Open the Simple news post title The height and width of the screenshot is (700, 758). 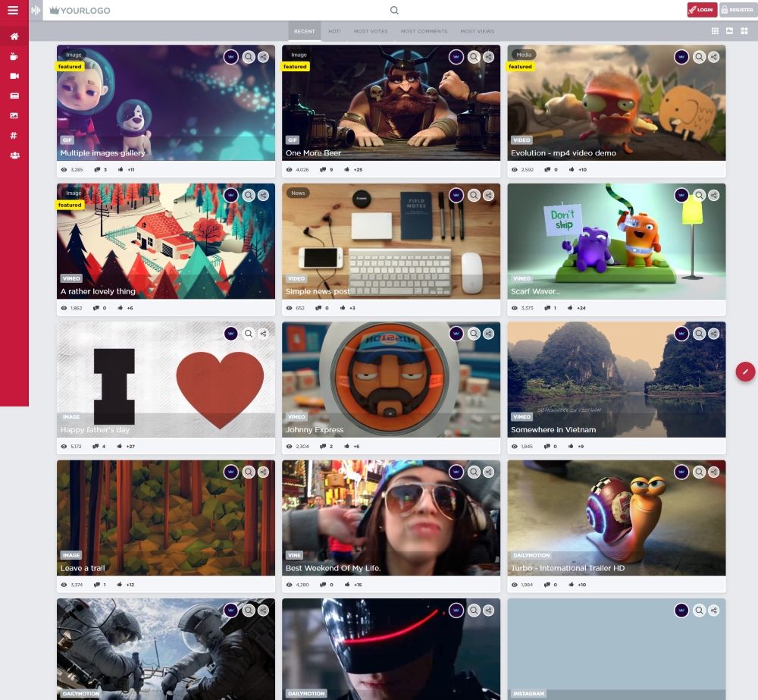coord(318,291)
